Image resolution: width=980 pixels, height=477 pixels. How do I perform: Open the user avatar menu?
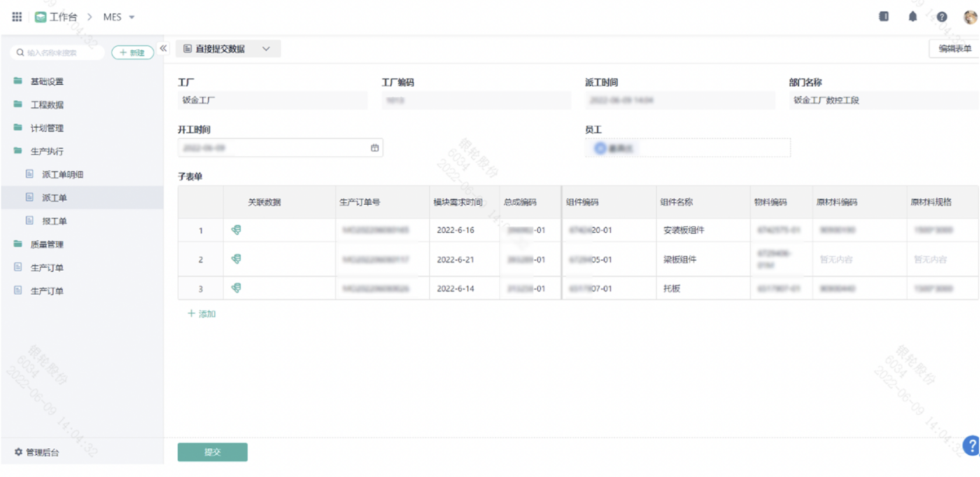pos(970,17)
